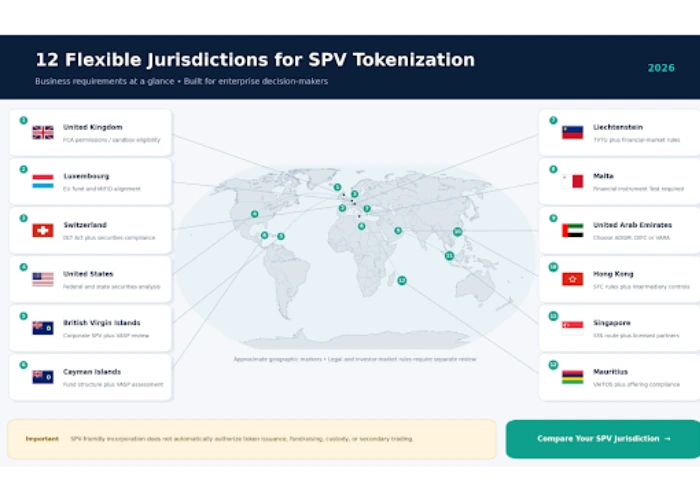
Task: Click the Switzerland card title
Action: coord(85,225)
